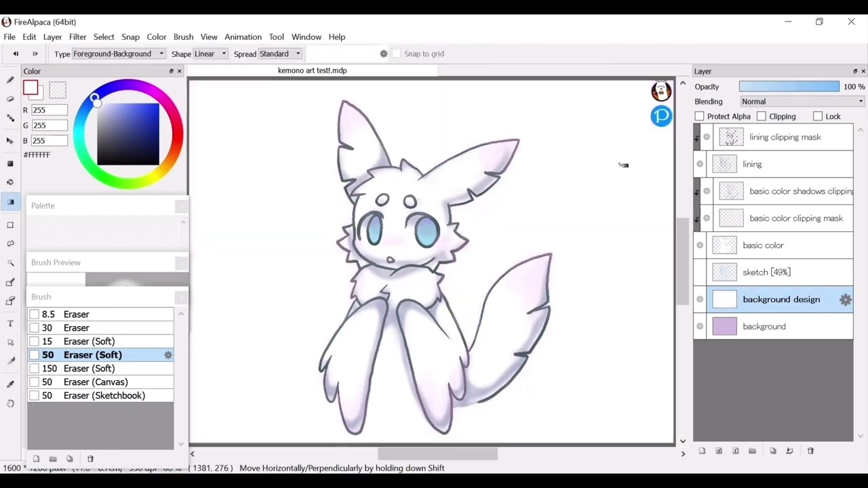The width and height of the screenshot is (868, 488).
Task: Hide the background layer
Action: pos(700,327)
